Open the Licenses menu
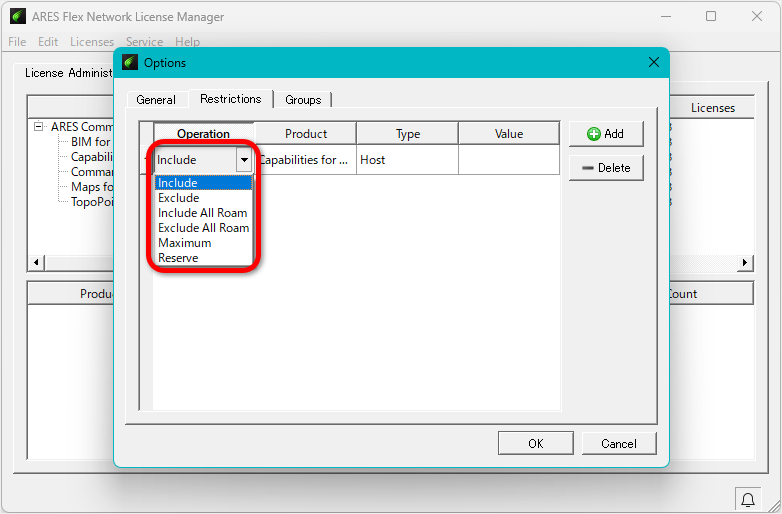 click(x=92, y=42)
